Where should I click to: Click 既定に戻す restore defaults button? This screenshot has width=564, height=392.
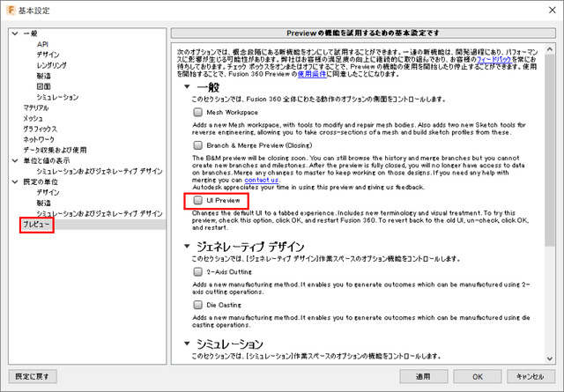[x=33, y=376]
